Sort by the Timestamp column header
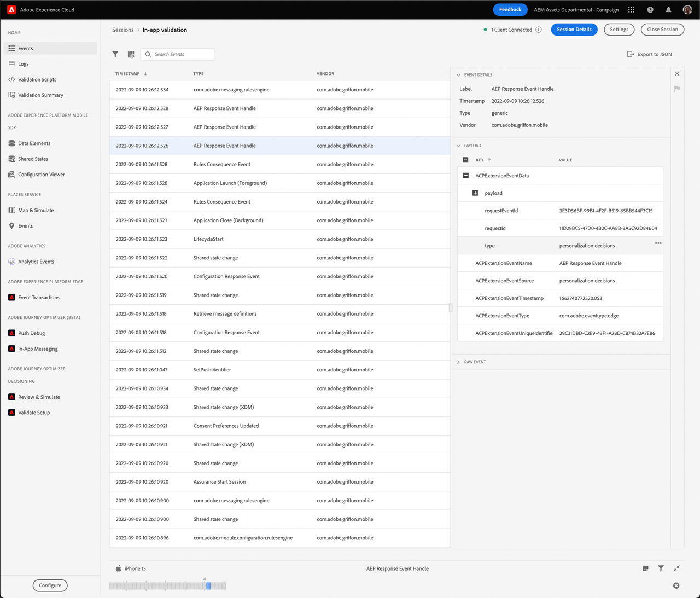This screenshot has width=700, height=598. [x=131, y=73]
